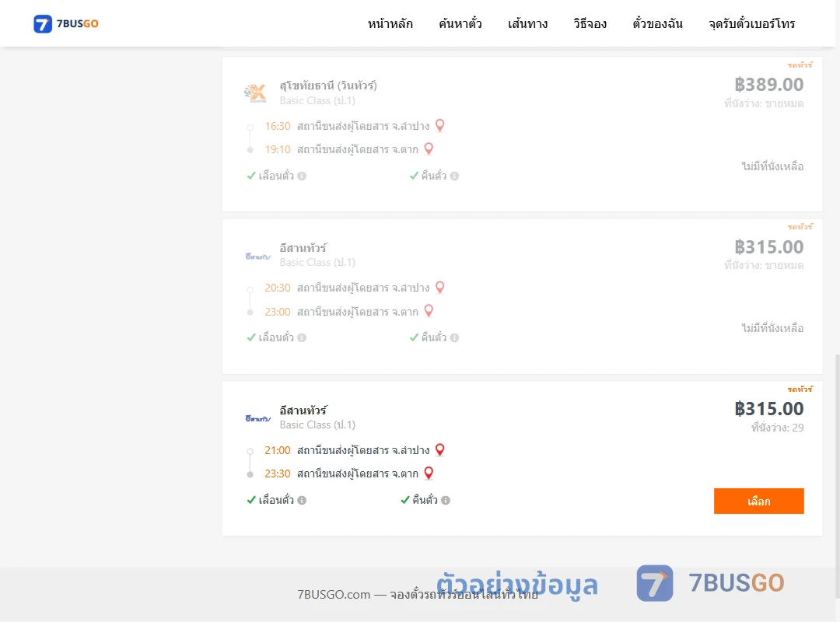Click info icon beside คืนตั๋ว in 21:00 card
This screenshot has width=840, height=622.
(446, 500)
